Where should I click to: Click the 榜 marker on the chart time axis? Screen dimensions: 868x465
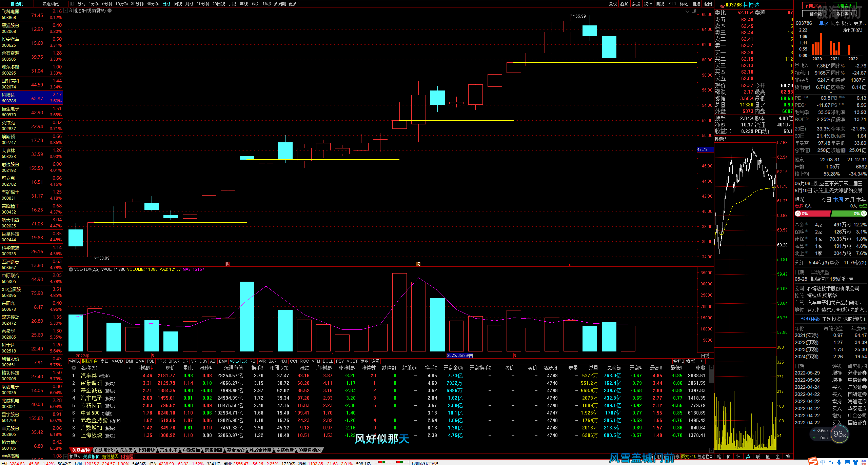(418, 264)
